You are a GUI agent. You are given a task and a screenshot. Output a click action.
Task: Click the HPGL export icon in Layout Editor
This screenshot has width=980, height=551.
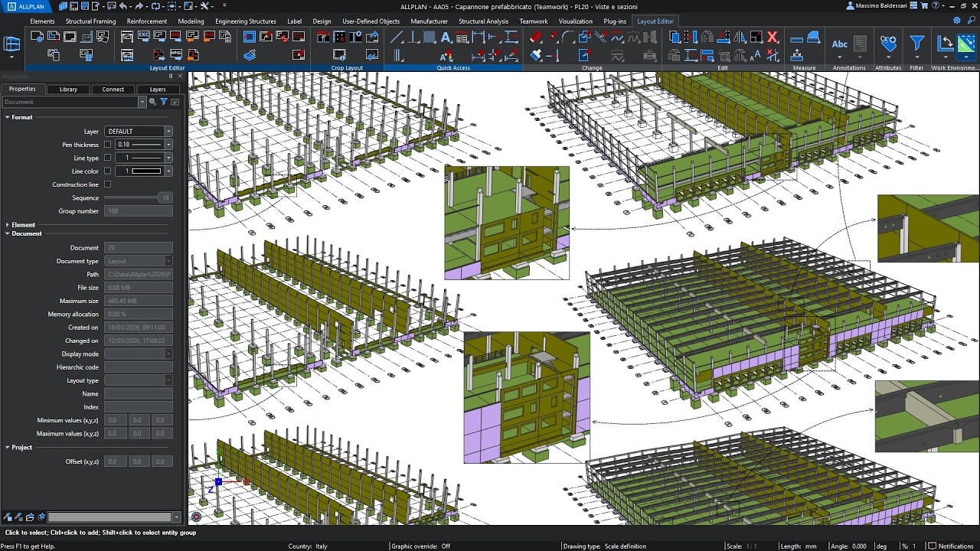click(x=177, y=55)
